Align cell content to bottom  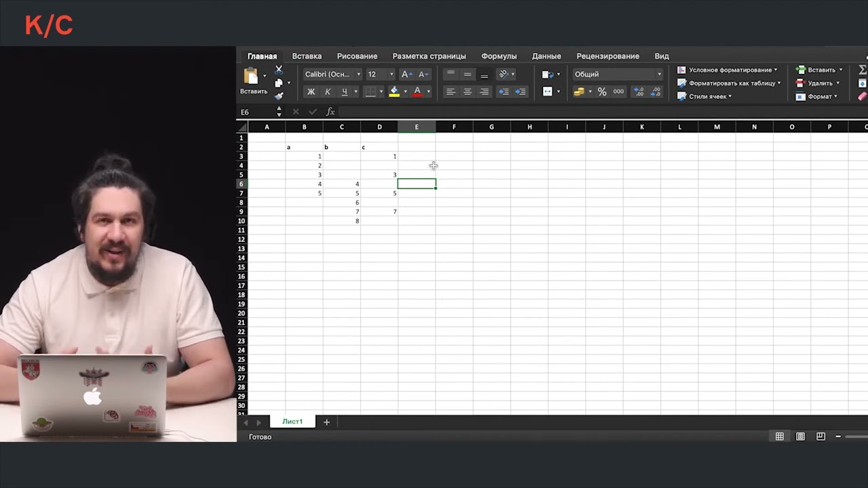pos(484,75)
